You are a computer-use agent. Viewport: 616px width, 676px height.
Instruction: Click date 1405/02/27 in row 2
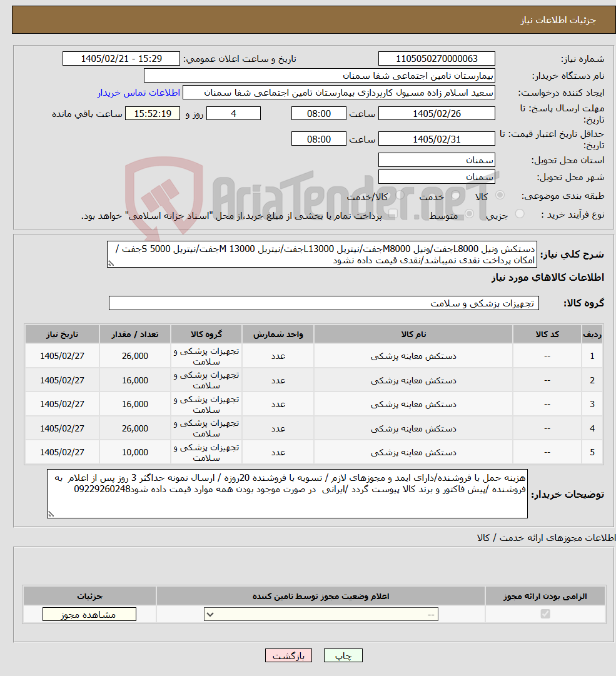pos(62,380)
